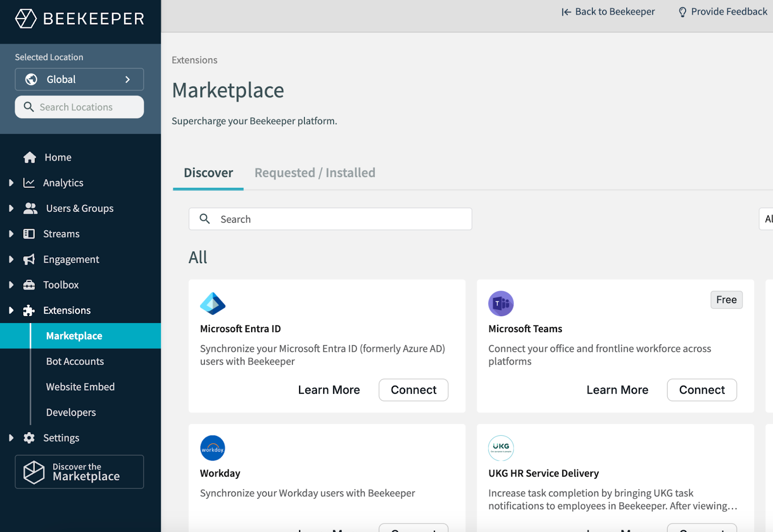Click Back to Beekeeper link
The height and width of the screenshot is (532, 773).
click(x=608, y=12)
